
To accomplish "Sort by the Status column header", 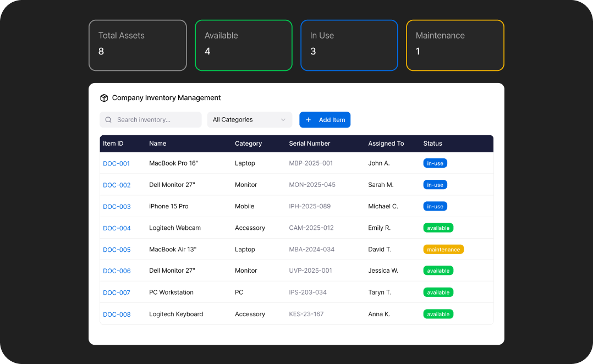I will [432, 144].
